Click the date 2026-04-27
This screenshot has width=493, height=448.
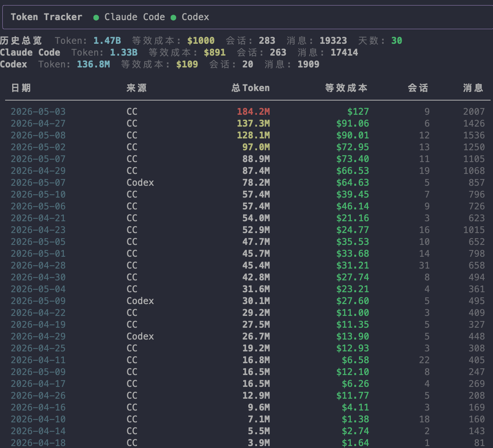point(38,123)
